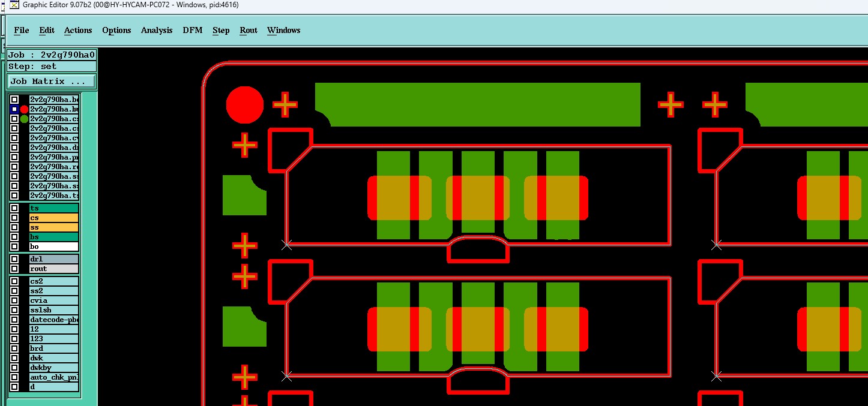Toggle the cvia layer checkbox
Screen dimensions: 868x406
(14, 300)
